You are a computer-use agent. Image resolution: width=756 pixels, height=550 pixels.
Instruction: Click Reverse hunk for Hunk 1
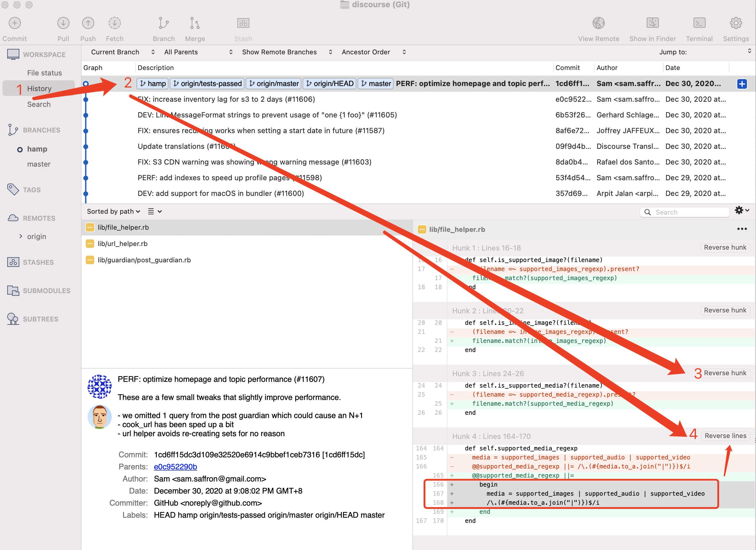pos(725,247)
